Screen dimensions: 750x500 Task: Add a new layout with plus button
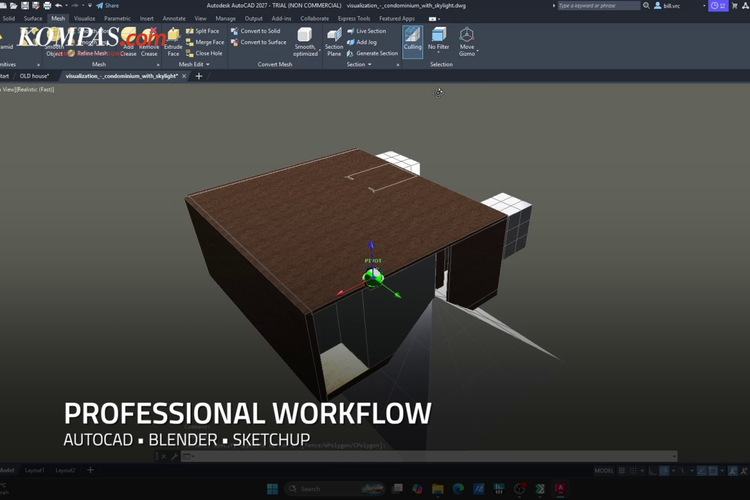coord(90,470)
